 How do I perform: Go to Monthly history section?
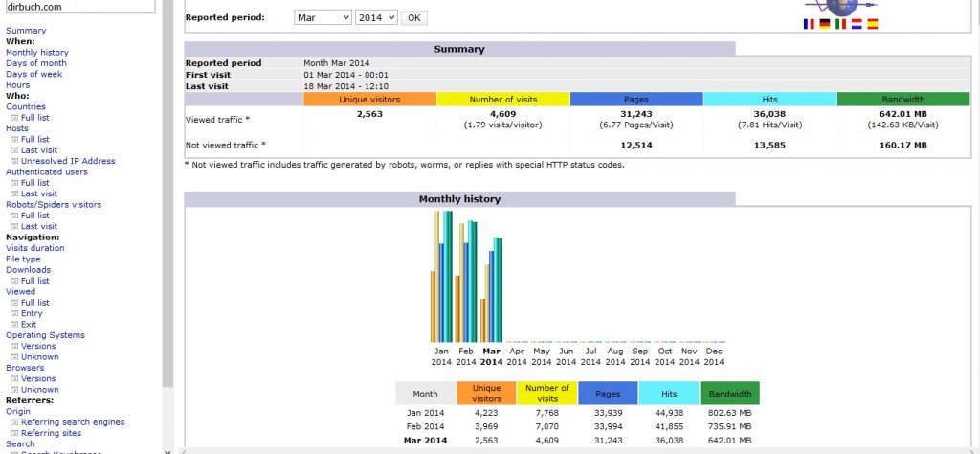(x=37, y=53)
